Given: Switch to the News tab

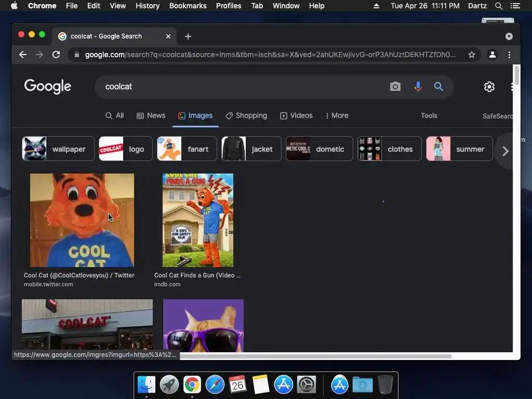Looking at the screenshot, I should click(151, 116).
